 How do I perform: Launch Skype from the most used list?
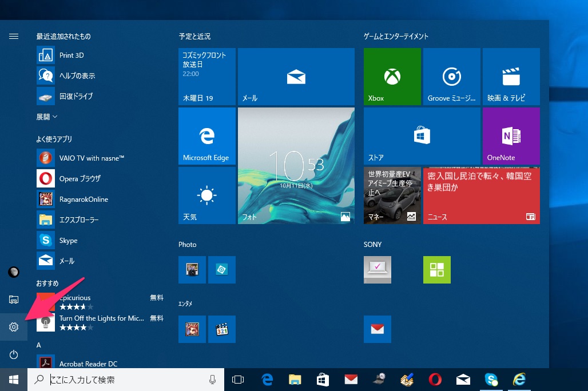tap(100, 240)
